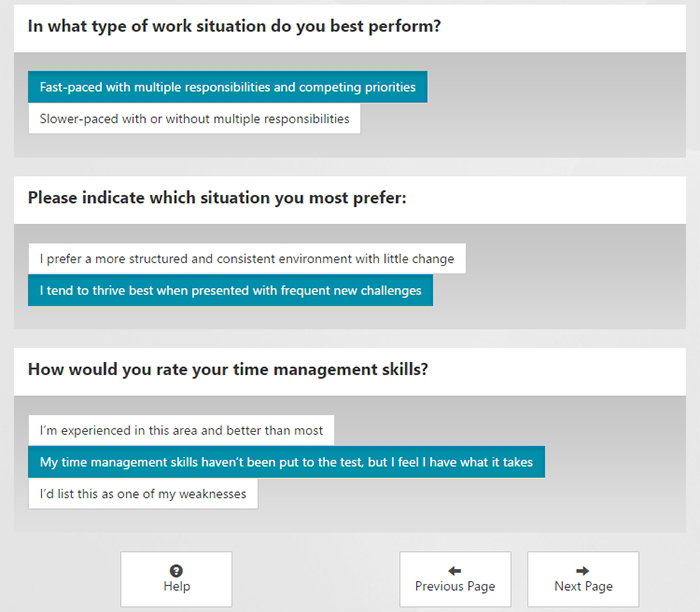This screenshot has width=700, height=612.
Task: Click the work situation question heading
Action: click(234, 26)
